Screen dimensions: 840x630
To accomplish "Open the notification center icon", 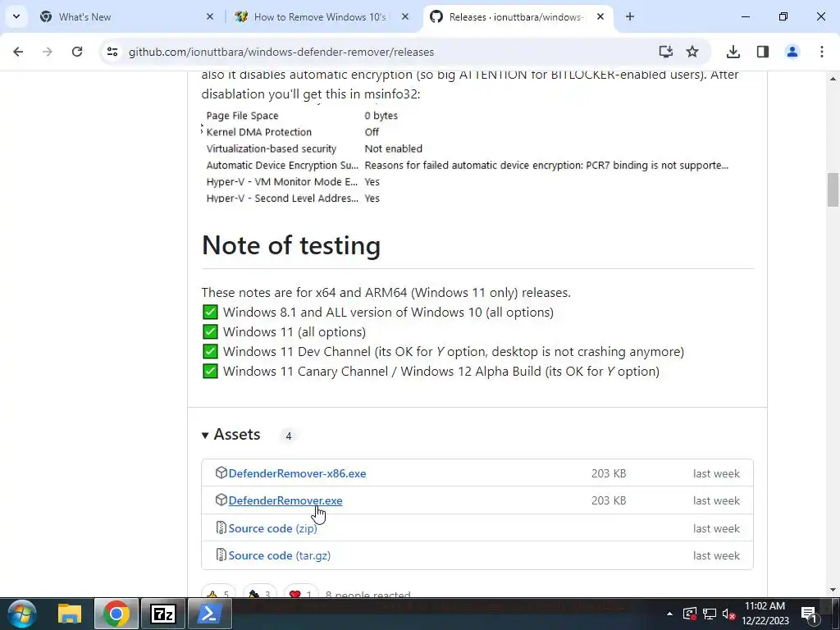I will [x=809, y=614].
